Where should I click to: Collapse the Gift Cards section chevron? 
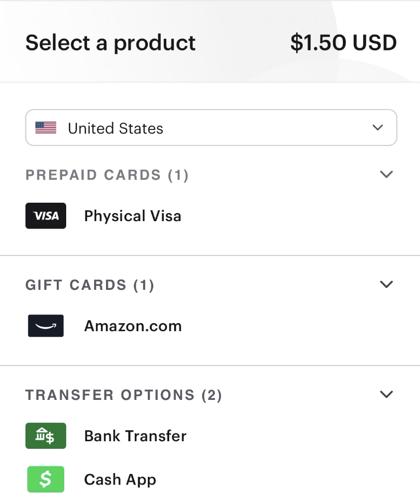coord(386,284)
